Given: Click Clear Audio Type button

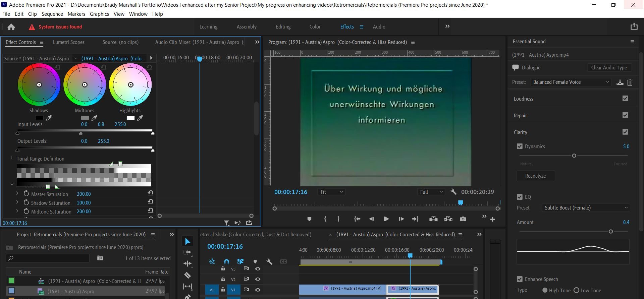Looking at the screenshot, I should coord(609,67).
